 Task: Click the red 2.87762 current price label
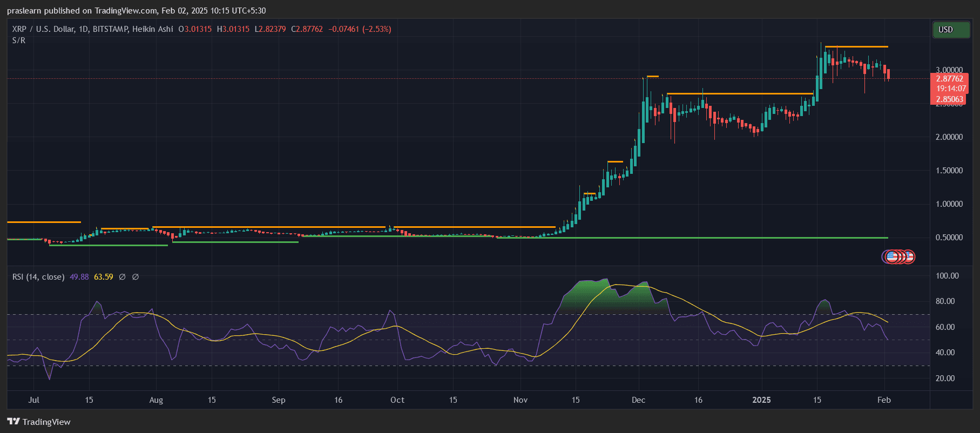(949, 79)
